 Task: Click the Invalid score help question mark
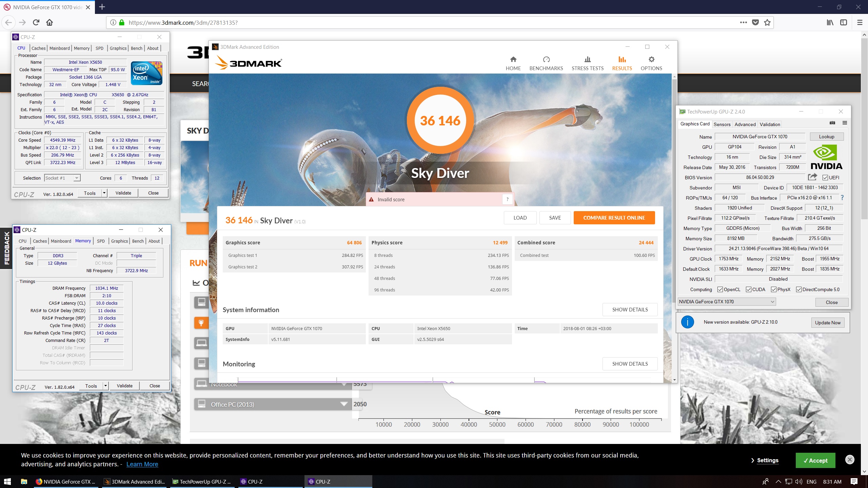point(507,200)
